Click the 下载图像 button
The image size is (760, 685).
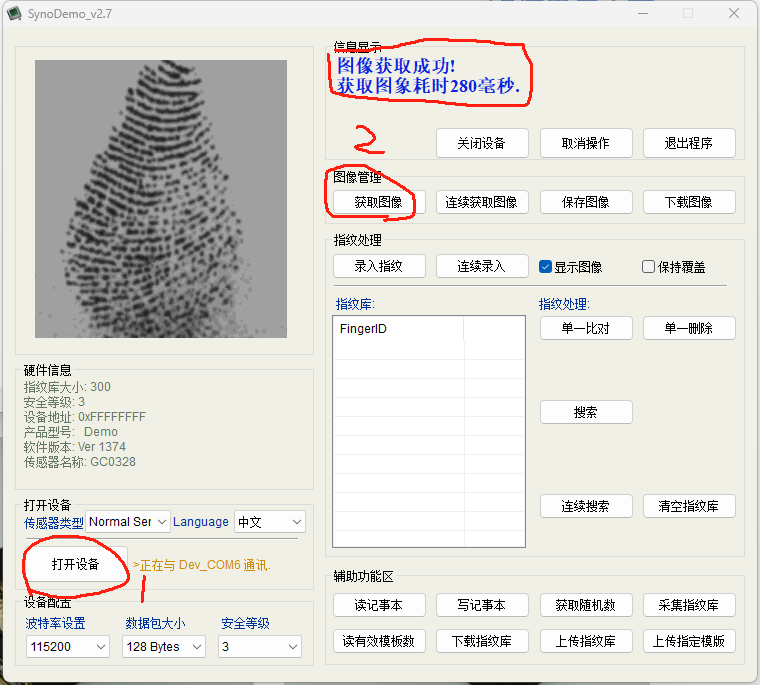coord(689,202)
